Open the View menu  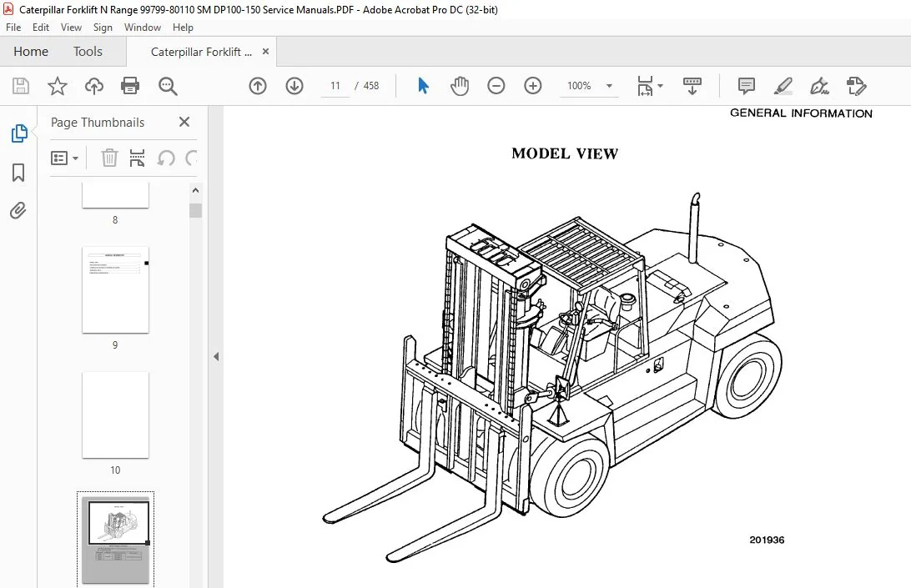click(x=72, y=28)
